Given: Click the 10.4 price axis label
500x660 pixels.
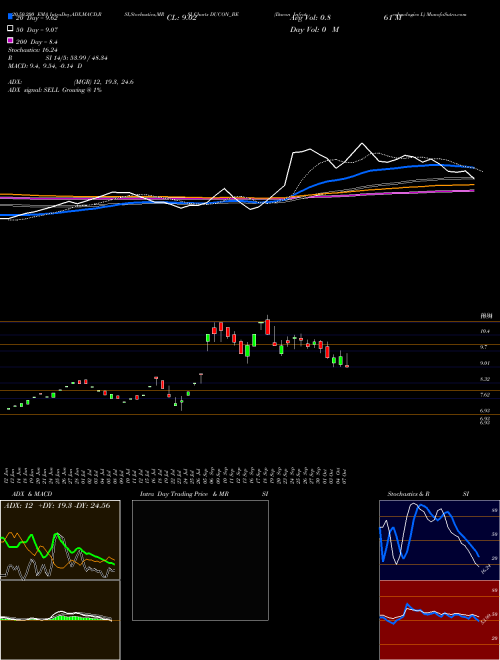Looking at the screenshot, I should tap(485, 332).
